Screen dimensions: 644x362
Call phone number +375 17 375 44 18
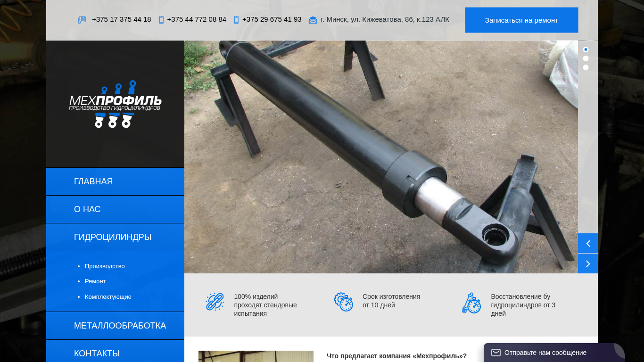[x=122, y=19]
